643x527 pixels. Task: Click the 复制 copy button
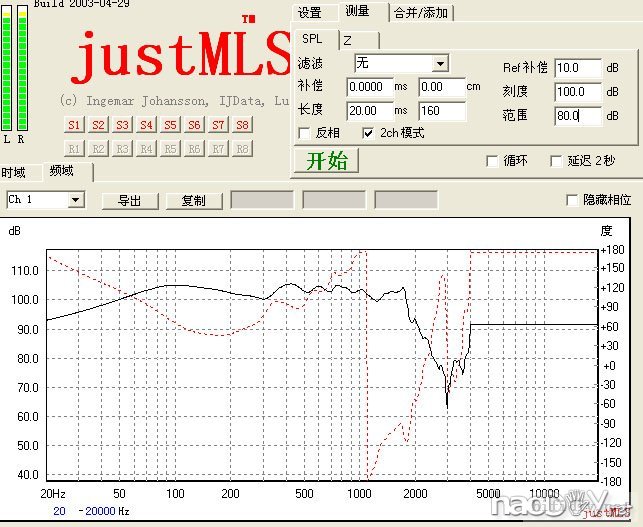coord(194,200)
